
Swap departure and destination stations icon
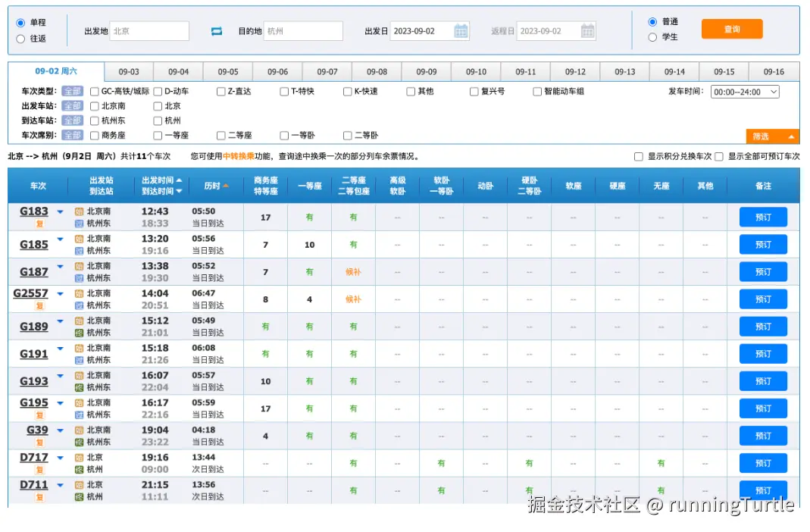pos(217,32)
